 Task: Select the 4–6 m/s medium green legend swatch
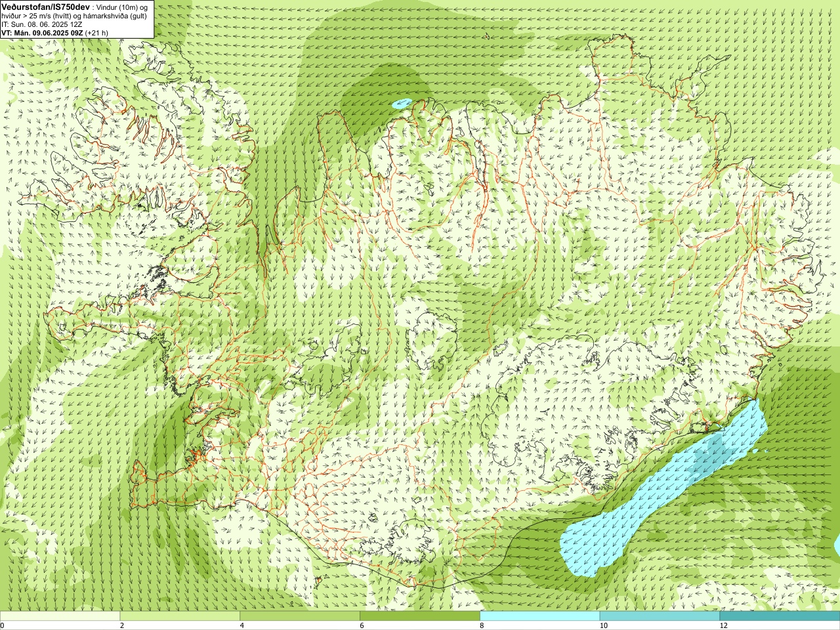(300, 616)
